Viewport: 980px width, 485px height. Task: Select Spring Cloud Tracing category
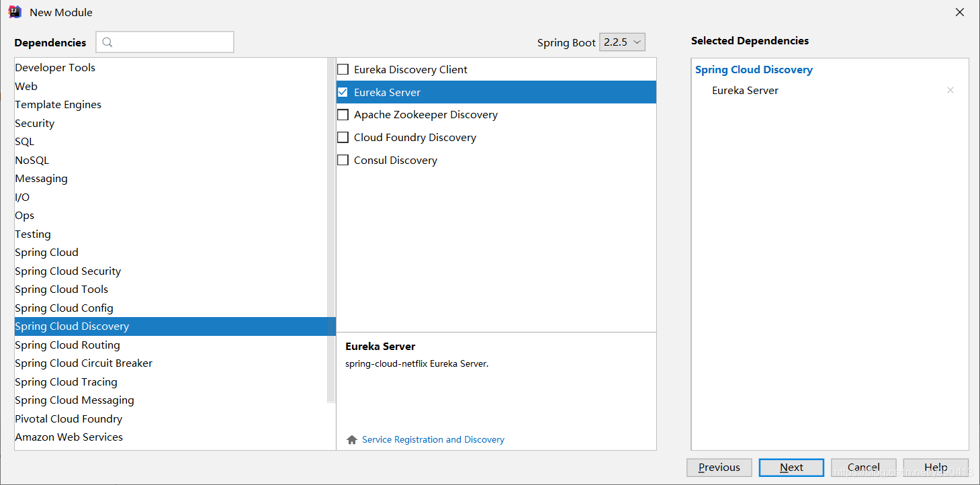tap(171, 382)
